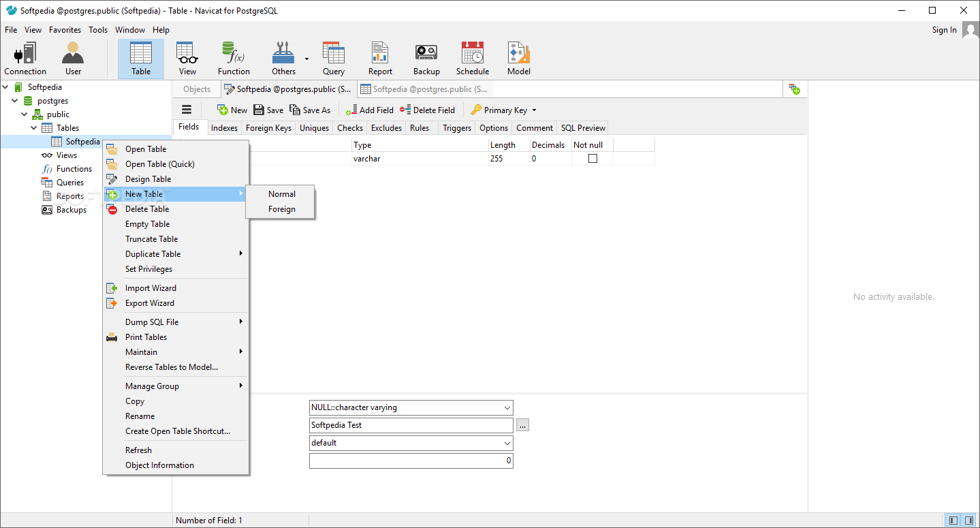The height and width of the screenshot is (528, 980).
Task: Click Sign In link
Action: tap(944, 30)
